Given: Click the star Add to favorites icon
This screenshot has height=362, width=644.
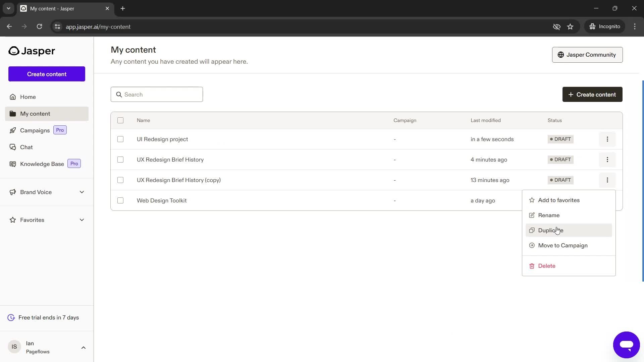Looking at the screenshot, I should coord(532,200).
